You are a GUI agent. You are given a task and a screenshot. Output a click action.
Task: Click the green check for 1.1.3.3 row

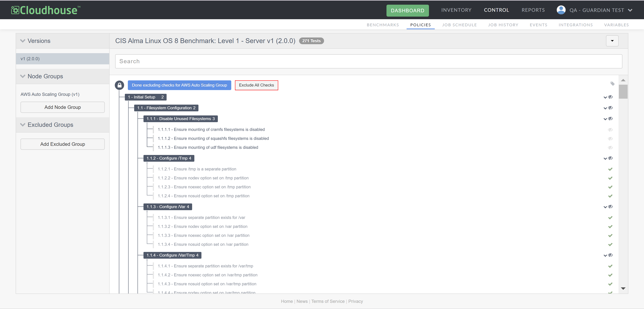pyautogui.click(x=610, y=236)
